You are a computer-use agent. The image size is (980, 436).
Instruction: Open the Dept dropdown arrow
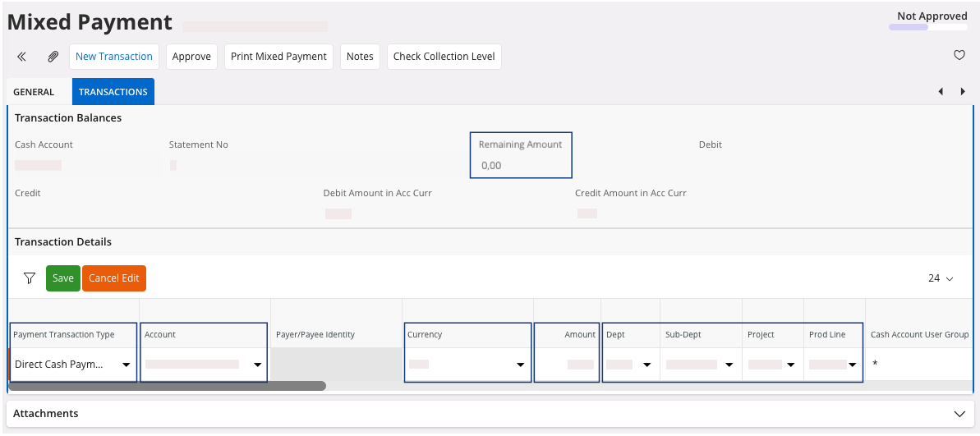tap(646, 365)
